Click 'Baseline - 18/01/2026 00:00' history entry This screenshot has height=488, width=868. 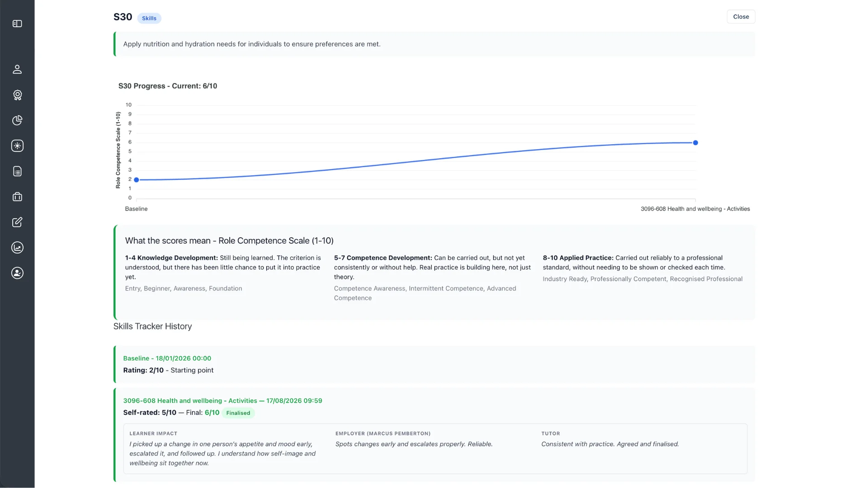coord(167,358)
